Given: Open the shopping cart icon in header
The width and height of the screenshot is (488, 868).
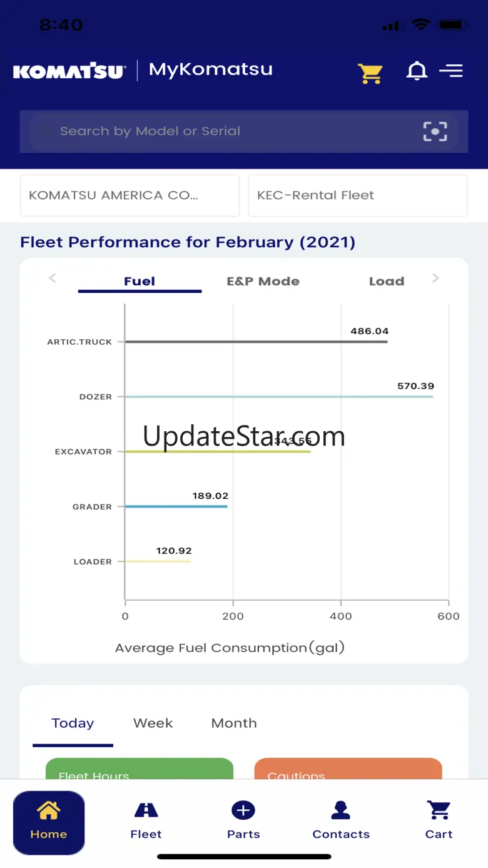Looking at the screenshot, I should coord(370,73).
